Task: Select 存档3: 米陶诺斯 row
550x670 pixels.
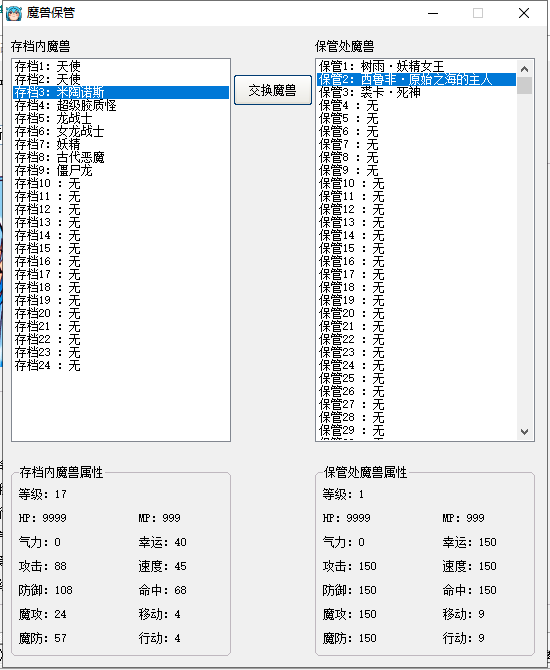Action: pos(121,92)
